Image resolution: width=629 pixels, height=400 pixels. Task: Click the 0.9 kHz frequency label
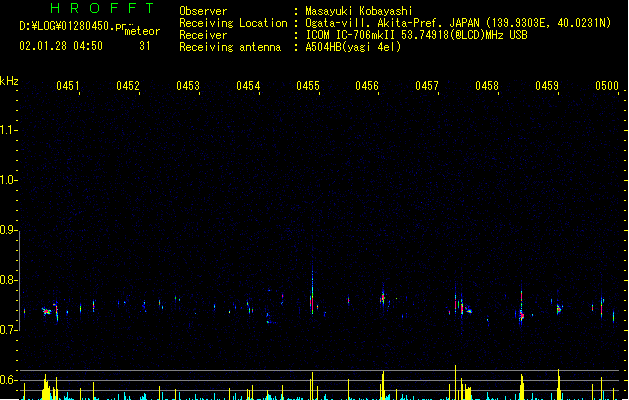(x=8, y=230)
